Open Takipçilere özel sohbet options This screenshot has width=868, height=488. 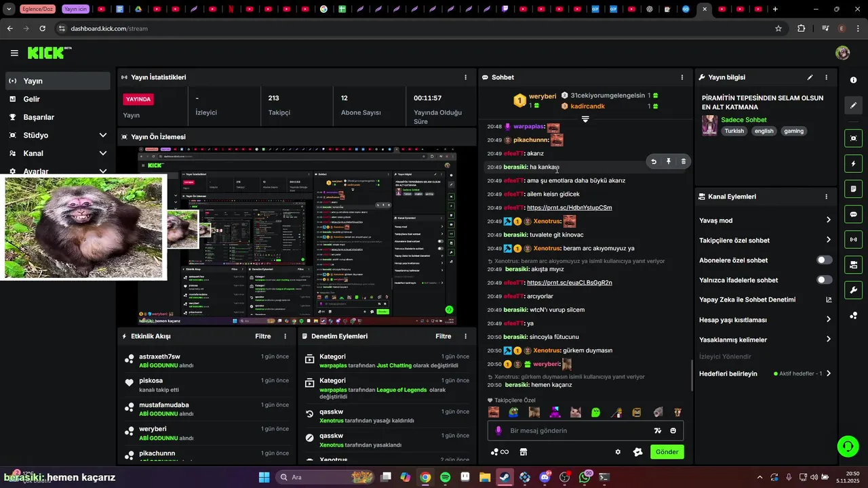point(828,240)
